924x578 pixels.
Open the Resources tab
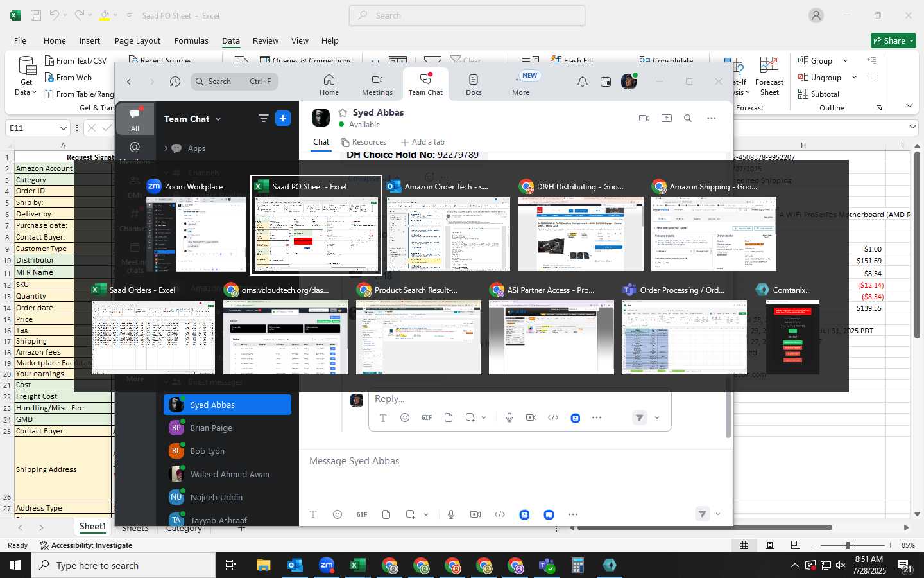coord(364,142)
